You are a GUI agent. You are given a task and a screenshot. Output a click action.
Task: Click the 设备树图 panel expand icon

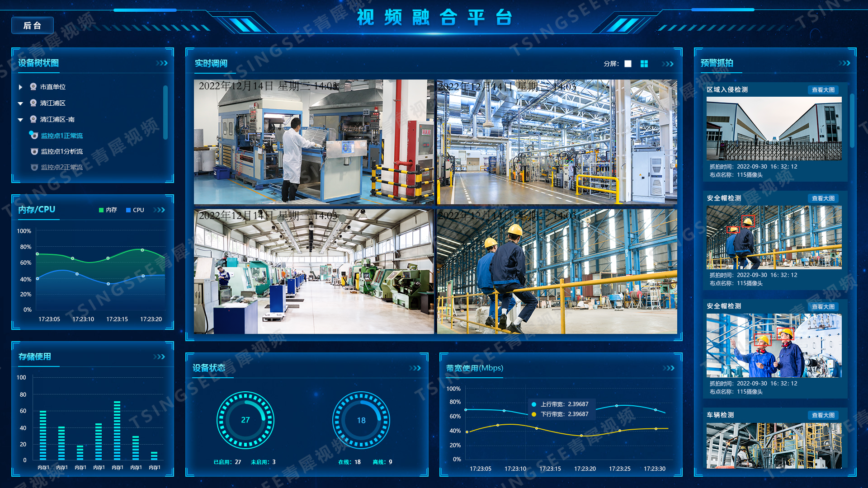162,63
